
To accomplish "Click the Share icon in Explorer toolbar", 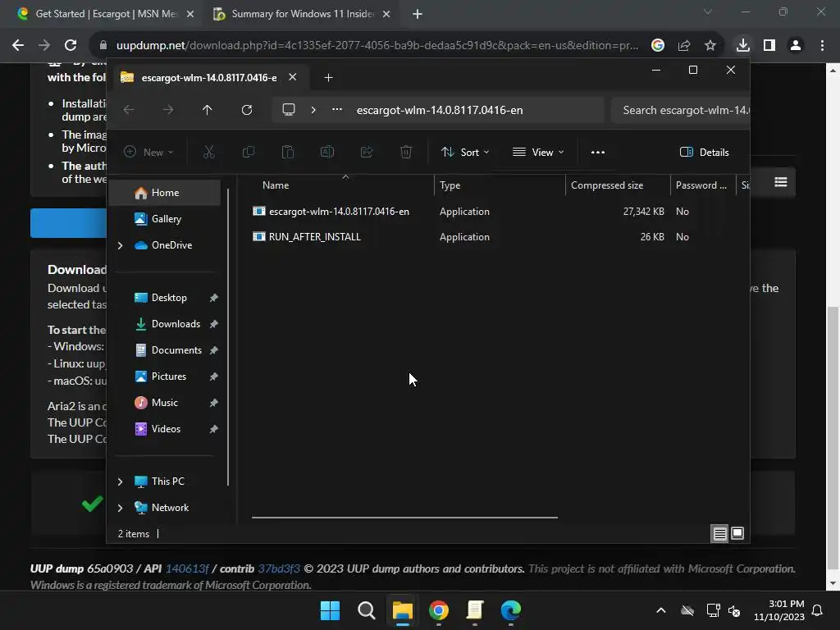I will click(367, 152).
